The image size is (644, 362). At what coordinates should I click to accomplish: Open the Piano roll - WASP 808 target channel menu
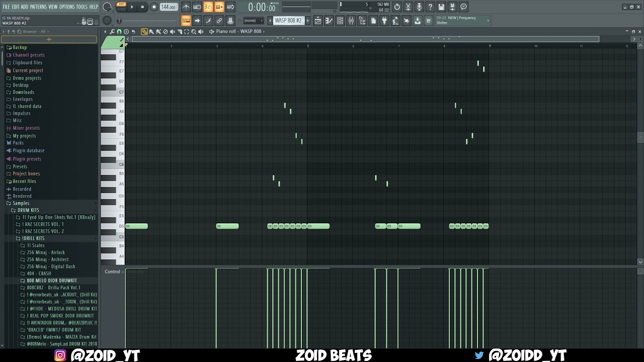[239, 31]
